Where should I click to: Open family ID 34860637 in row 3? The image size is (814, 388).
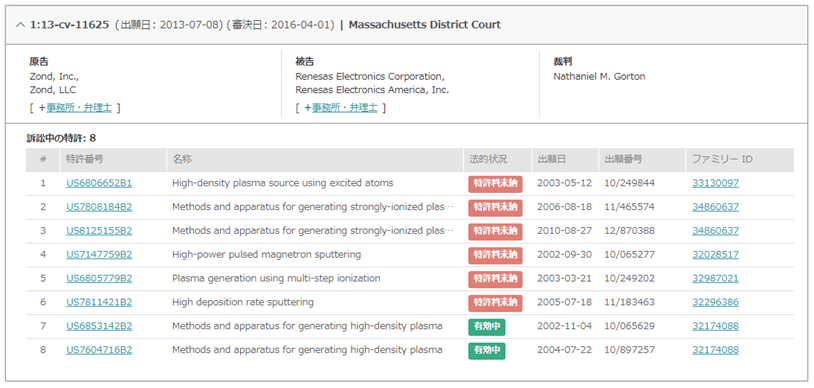(x=715, y=231)
